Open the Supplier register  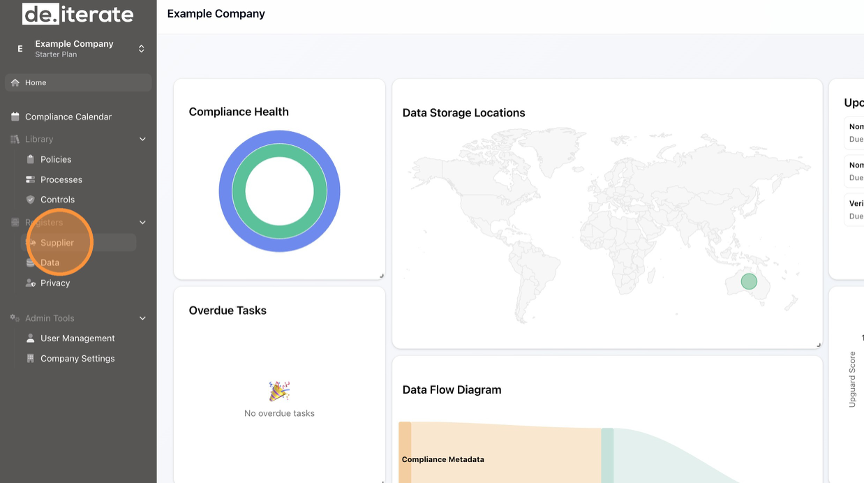[57, 243]
